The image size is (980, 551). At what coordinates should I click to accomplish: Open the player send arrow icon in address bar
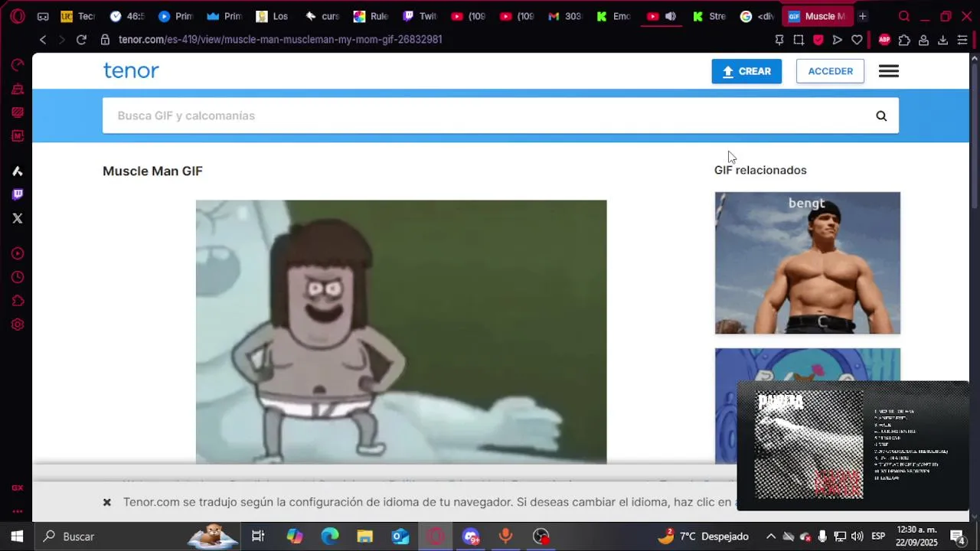coord(837,40)
